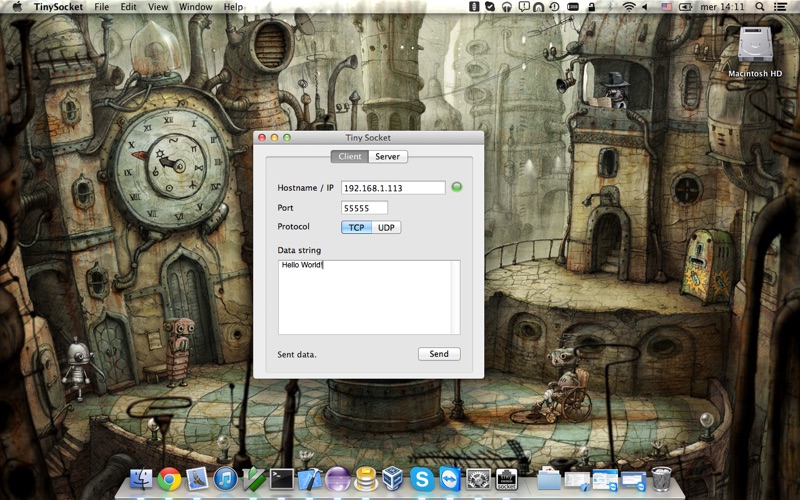Launch Skype from the Dock
This screenshot has width=800, height=500.
click(422, 480)
